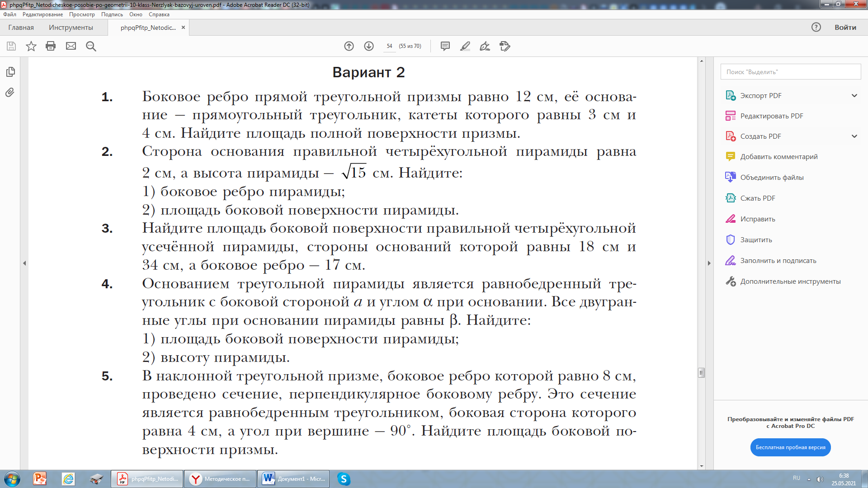Click Экспорт PDF tool

[x=761, y=96]
